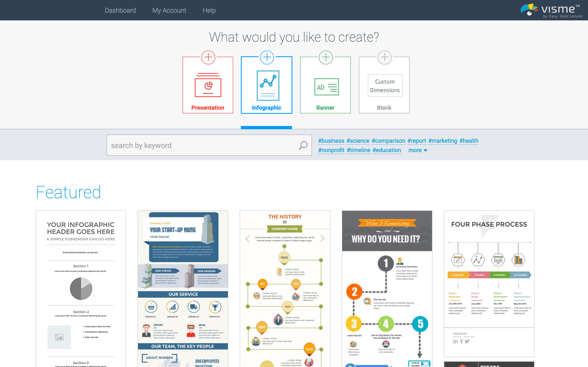Click the #nonprofit hashtag toggle filter
Image resolution: width=588 pixels, height=367 pixels.
point(331,150)
